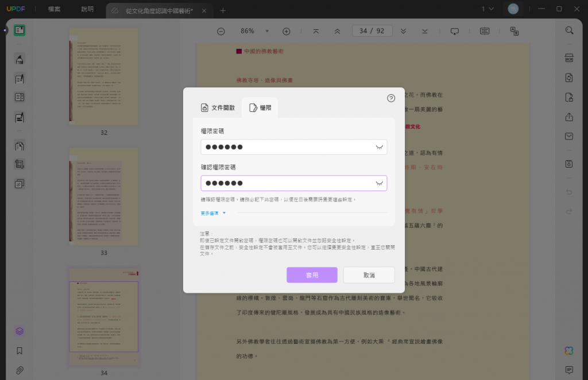Click the page number field 34 / 92
The image size is (588, 380).
(x=372, y=31)
